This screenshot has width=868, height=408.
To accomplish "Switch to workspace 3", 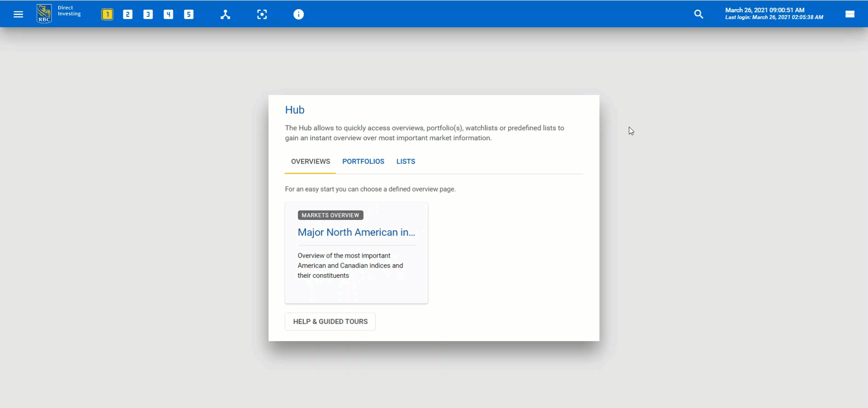I will [148, 15].
